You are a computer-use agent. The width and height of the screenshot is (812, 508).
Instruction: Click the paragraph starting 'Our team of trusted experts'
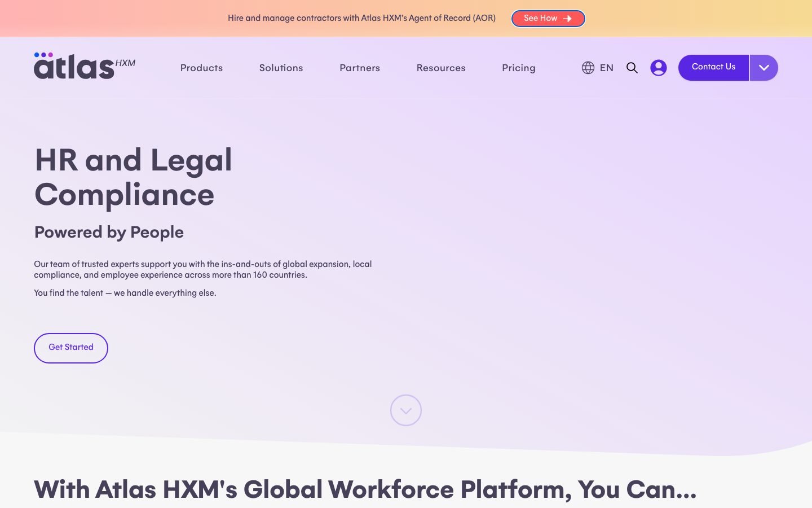point(203,270)
